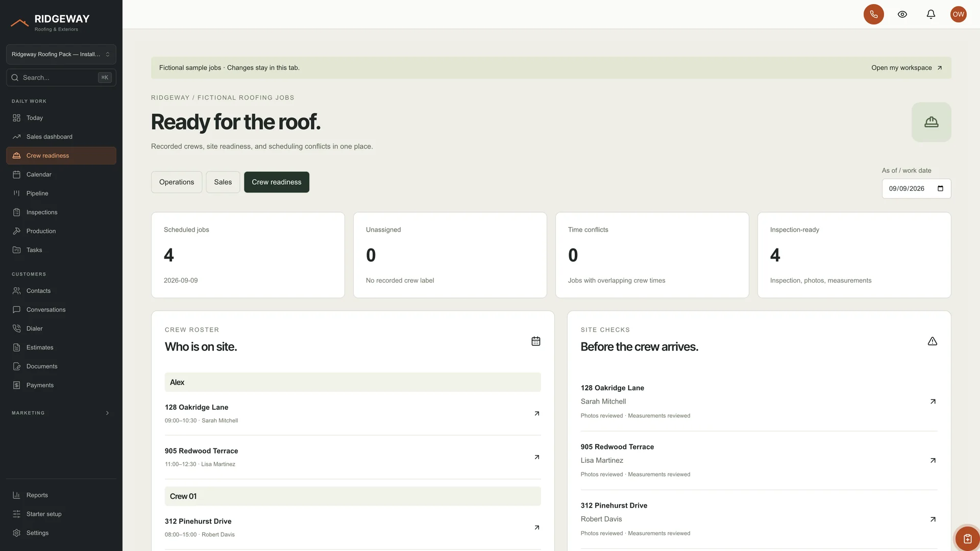Viewport: 980px width, 551px height.
Task: Click the floating orange clipboard button
Action: click(967, 538)
